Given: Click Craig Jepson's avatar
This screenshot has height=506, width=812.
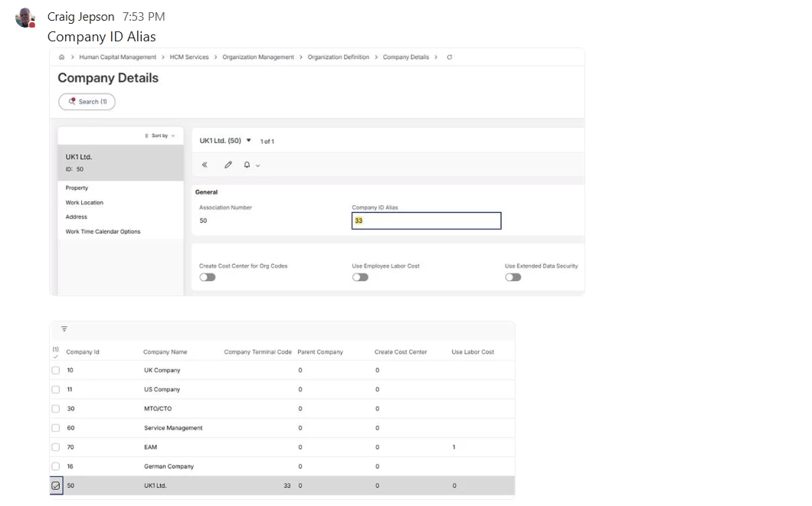Looking at the screenshot, I should 25,18.
